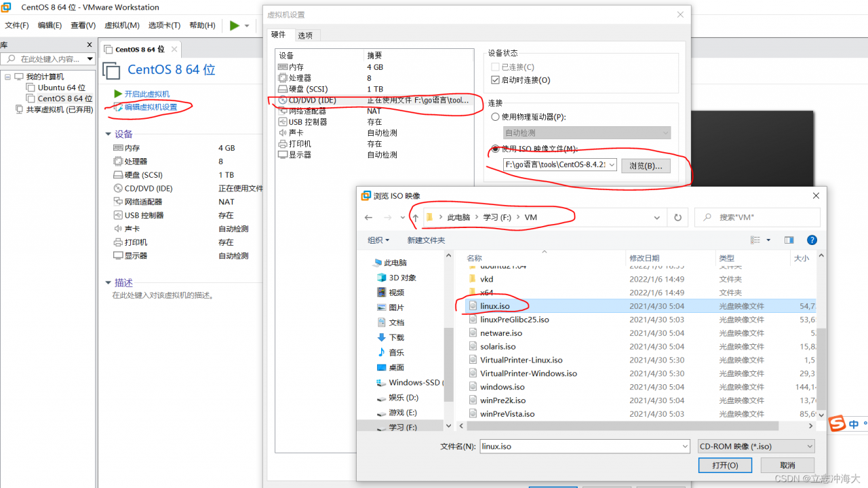Select Windows-SSD drive in navigation pane
The width and height of the screenshot is (868, 488).
(410, 382)
